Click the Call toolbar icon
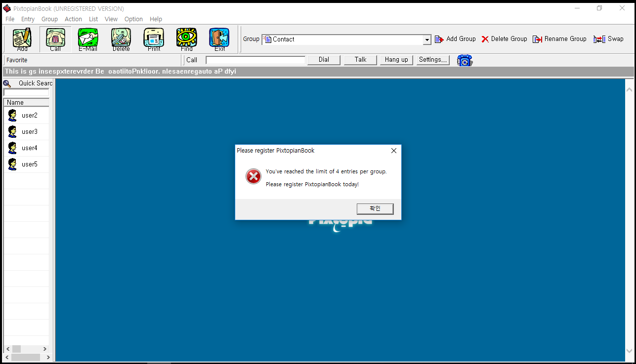This screenshot has height=364, width=636. (x=55, y=40)
